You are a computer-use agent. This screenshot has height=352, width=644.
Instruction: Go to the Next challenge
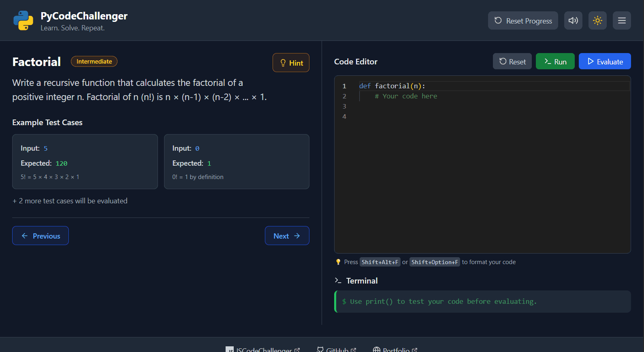287,235
